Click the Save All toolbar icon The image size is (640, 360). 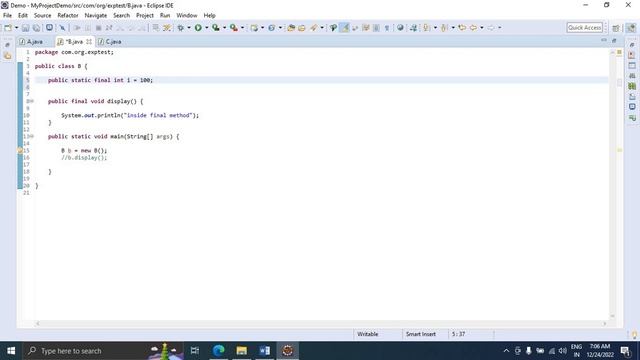36,28
